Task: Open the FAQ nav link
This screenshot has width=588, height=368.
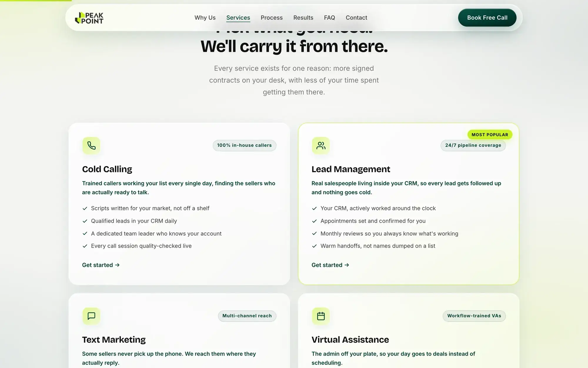Action: coord(329,18)
